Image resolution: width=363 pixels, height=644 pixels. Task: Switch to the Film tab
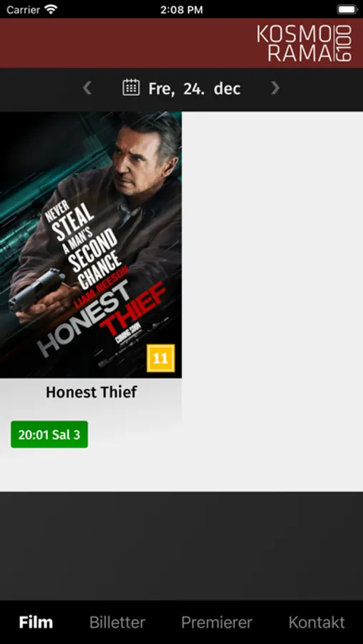(x=36, y=623)
